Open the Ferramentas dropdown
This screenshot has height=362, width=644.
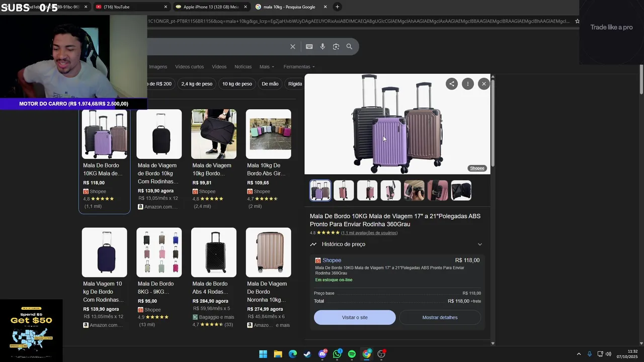(299, 67)
